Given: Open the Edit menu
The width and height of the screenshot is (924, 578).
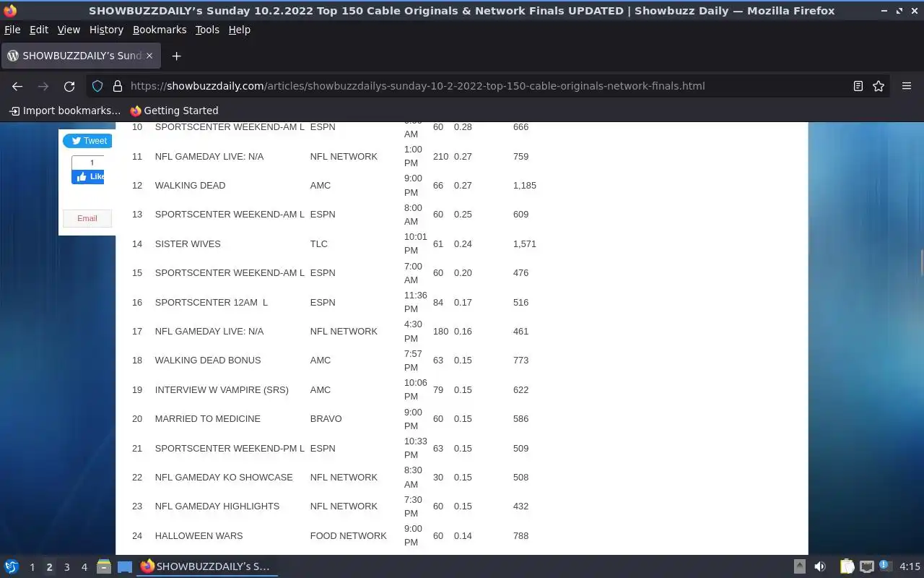Looking at the screenshot, I should [x=39, y=30].
